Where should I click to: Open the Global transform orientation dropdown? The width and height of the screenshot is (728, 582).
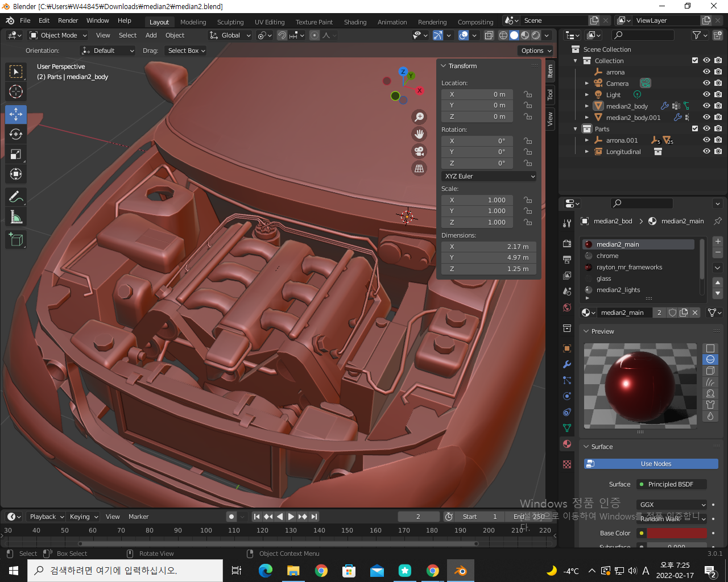pyautogui.click(x=230, y=35)
